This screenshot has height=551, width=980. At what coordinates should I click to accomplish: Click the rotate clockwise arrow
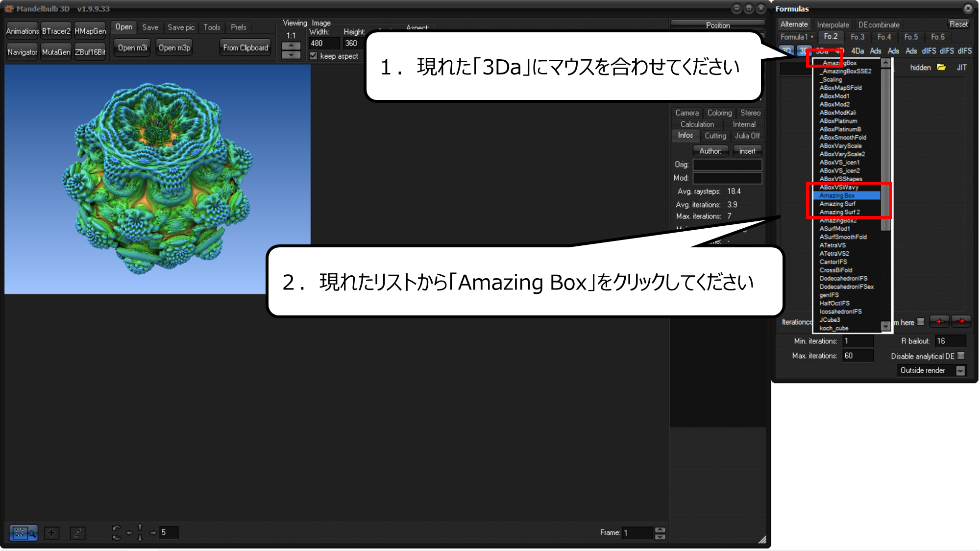(x=116, y=537)
